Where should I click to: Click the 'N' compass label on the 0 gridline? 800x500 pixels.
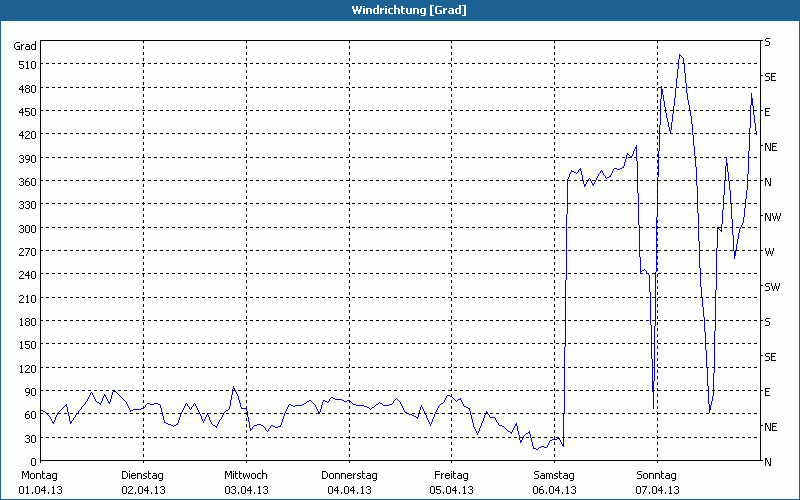pos(768,462)
